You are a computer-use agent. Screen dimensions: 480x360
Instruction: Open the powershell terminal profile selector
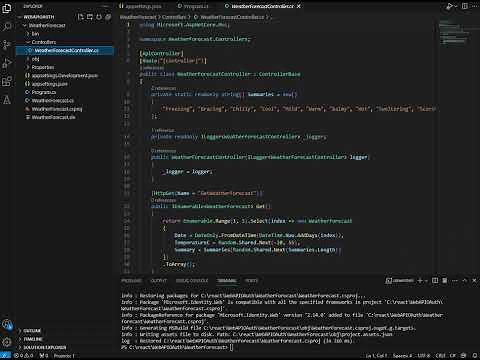[x=399, y=281]
